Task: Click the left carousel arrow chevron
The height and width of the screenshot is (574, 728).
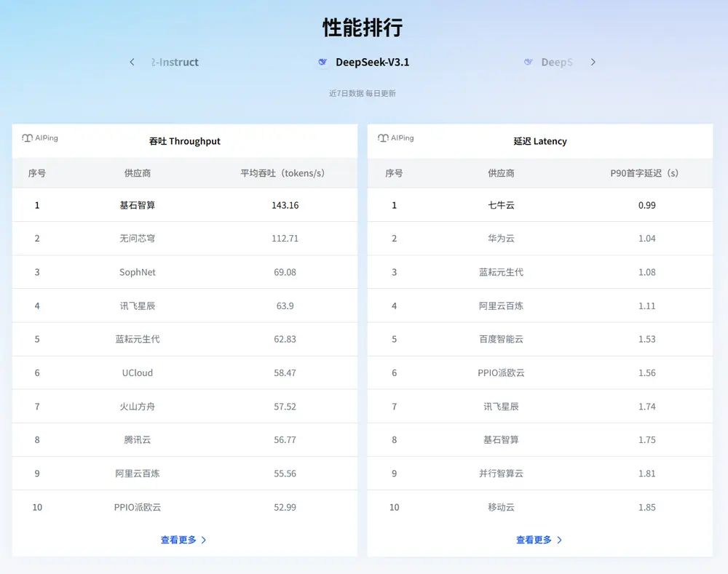Action: click(x=132, y=63)
